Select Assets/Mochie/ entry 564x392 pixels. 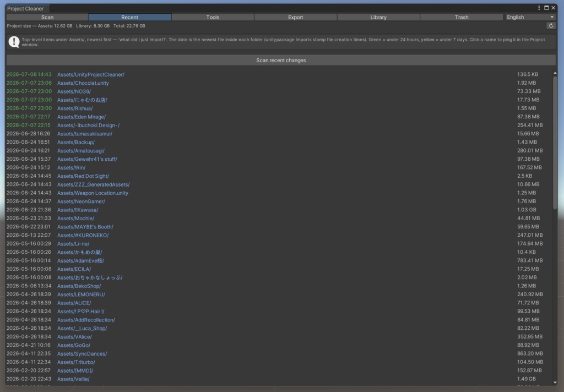click(75, 218)
